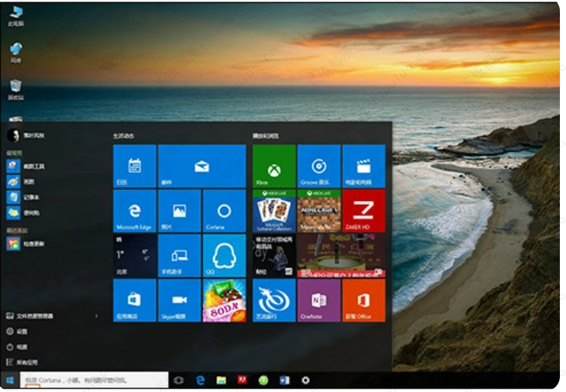Show All apps in the Start menu
This screenshot has height=392, width=566.
pos(21,362)
